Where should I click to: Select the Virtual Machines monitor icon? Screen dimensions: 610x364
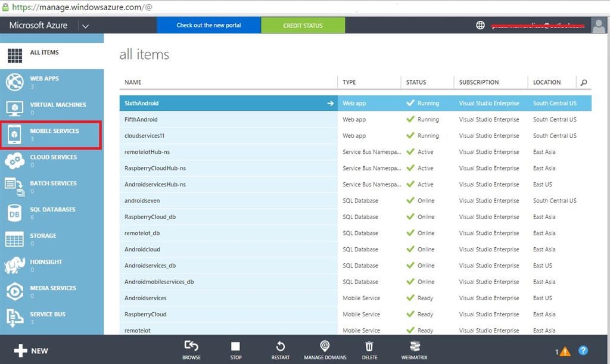coord(15,108)
